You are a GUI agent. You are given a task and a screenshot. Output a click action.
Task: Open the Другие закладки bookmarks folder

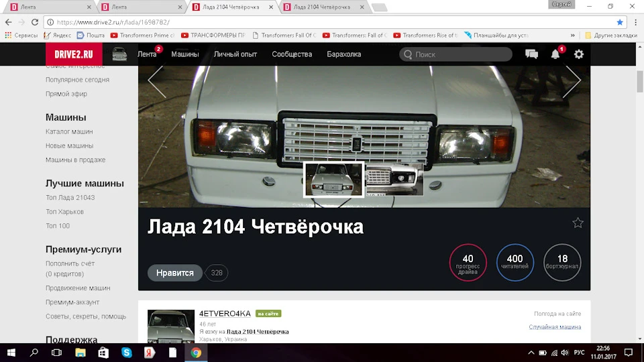tap(611, 36)
